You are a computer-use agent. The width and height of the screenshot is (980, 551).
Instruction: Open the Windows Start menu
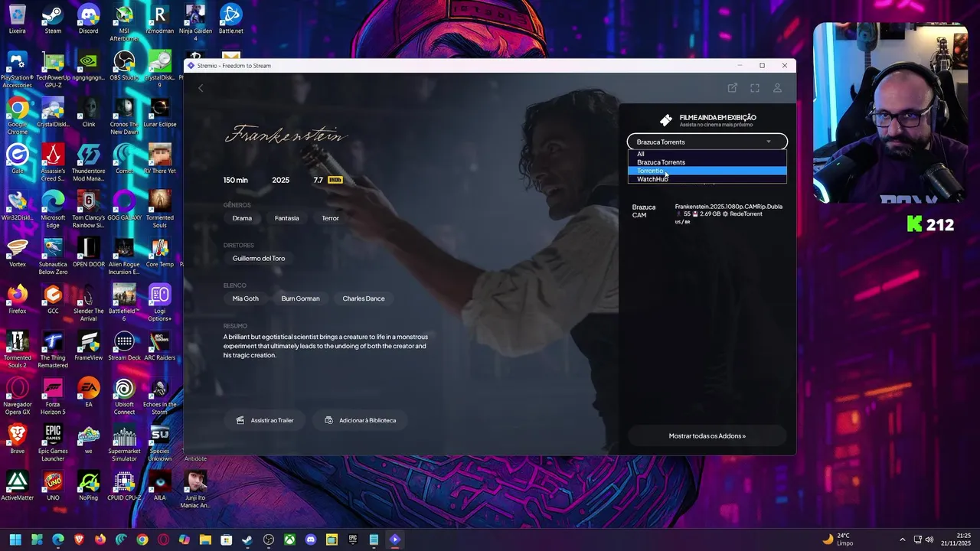(x=15, y=540)
